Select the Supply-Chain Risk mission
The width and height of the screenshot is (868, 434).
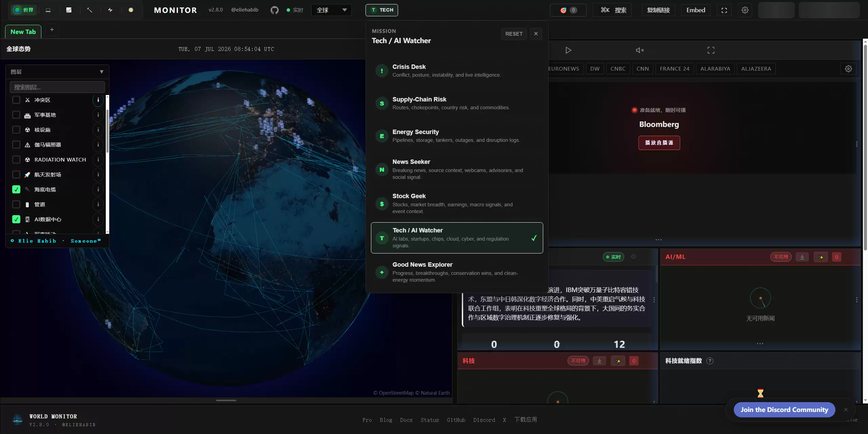[x=457, y=103]
